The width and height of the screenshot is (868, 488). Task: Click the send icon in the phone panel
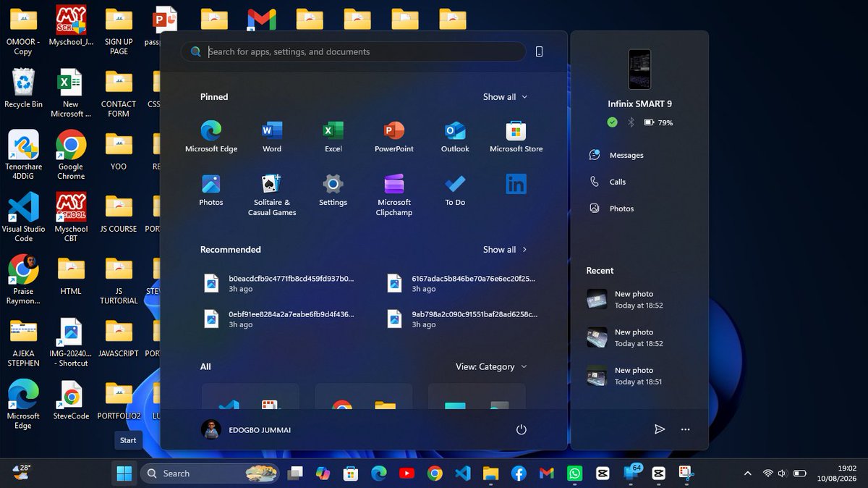660,429
